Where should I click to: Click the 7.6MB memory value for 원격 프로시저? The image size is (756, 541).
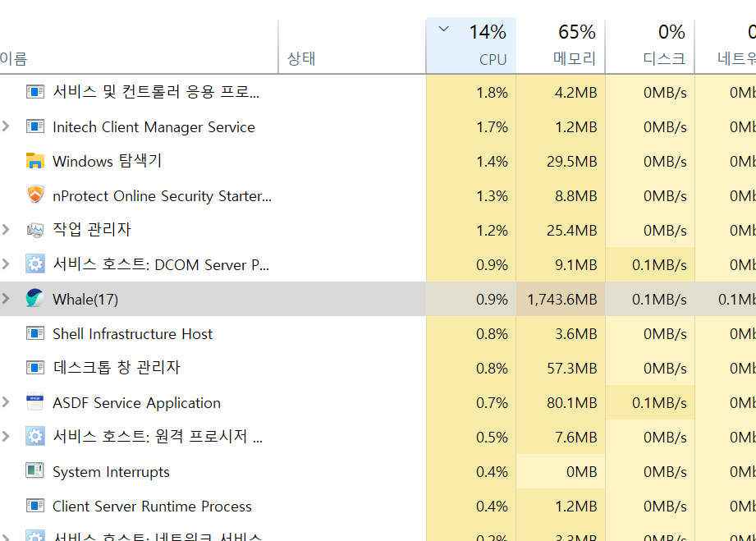tap(575, 438)
